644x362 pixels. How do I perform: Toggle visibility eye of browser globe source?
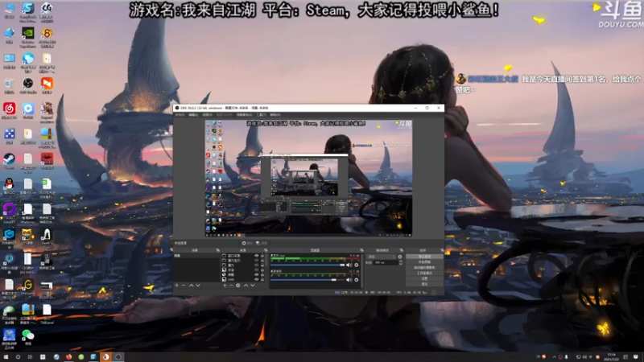click(x=257, y=274)
